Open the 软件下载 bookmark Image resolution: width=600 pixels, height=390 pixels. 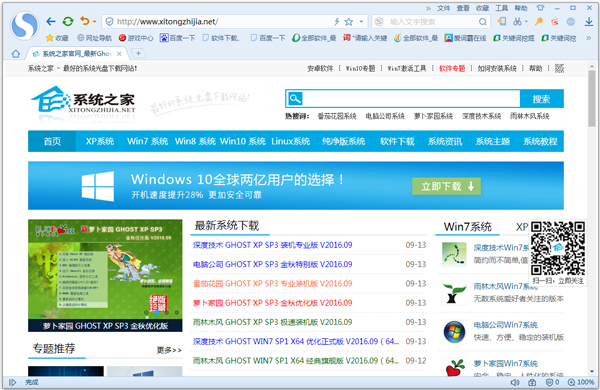pos(221,38)
